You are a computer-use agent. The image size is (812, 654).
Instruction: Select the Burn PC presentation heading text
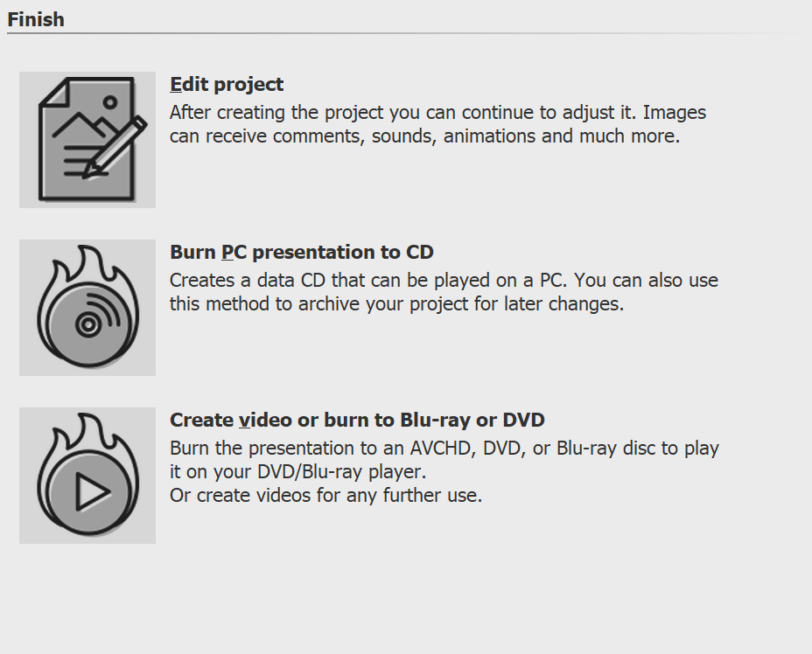[301, 252]
